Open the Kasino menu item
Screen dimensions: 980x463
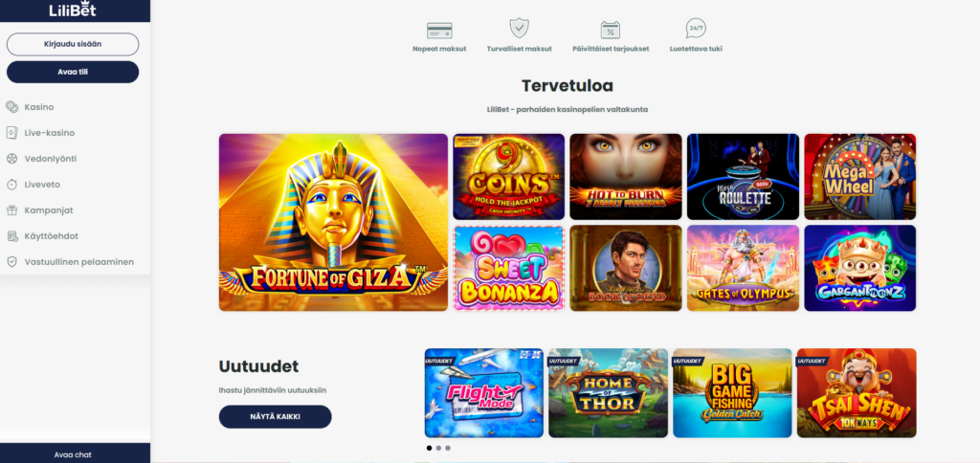coord(38,107)
